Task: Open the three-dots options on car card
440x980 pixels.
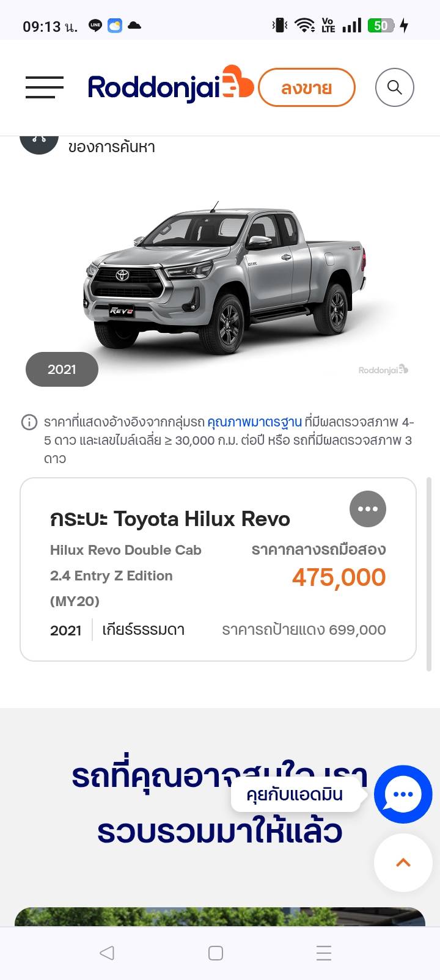Action: pos(368,509)
